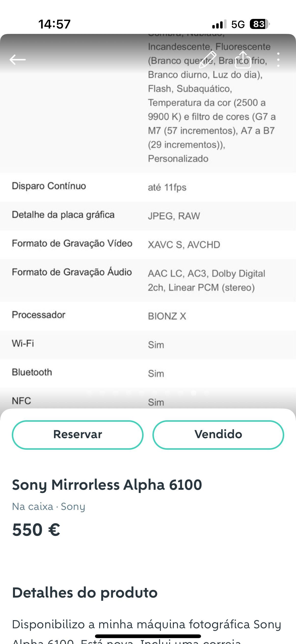The image size is (296, 644).
Task: Tap the back arrow icon
Action: coord(17,59)
